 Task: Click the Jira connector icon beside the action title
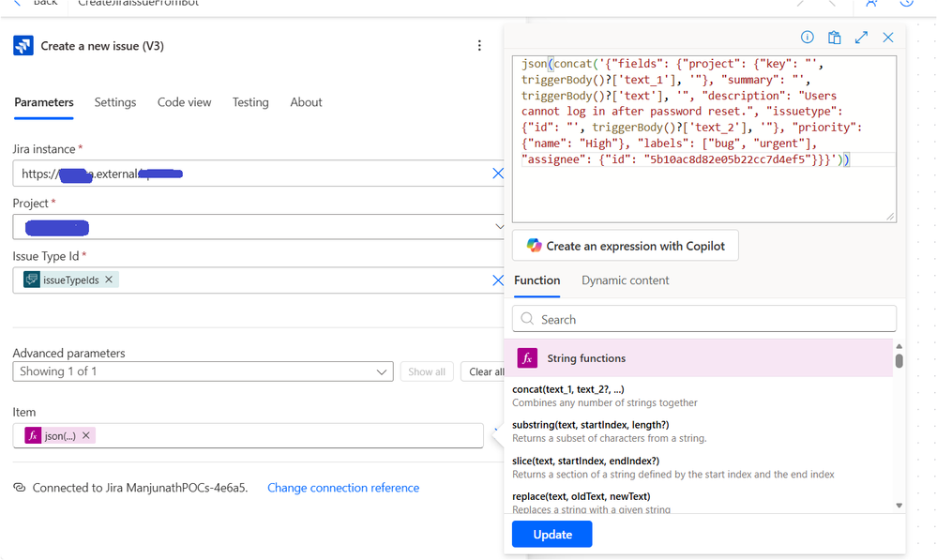point(23,45)
